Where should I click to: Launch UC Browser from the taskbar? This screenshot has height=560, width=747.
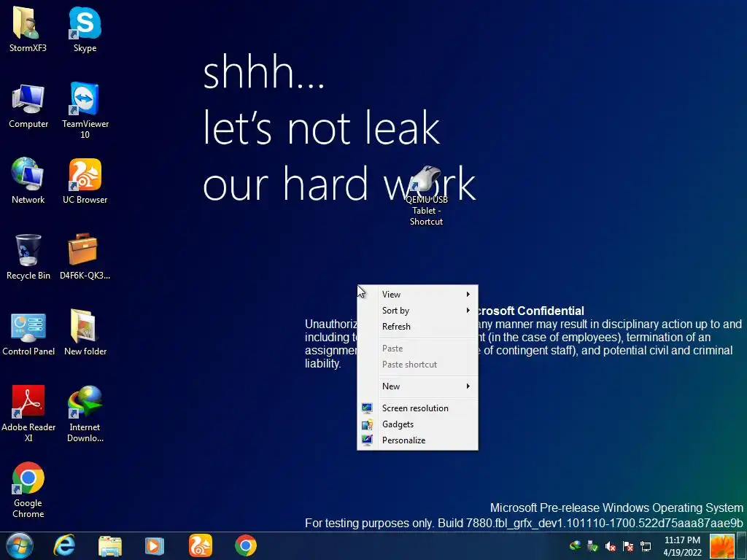pyautogui.click(x=200, y=545)
